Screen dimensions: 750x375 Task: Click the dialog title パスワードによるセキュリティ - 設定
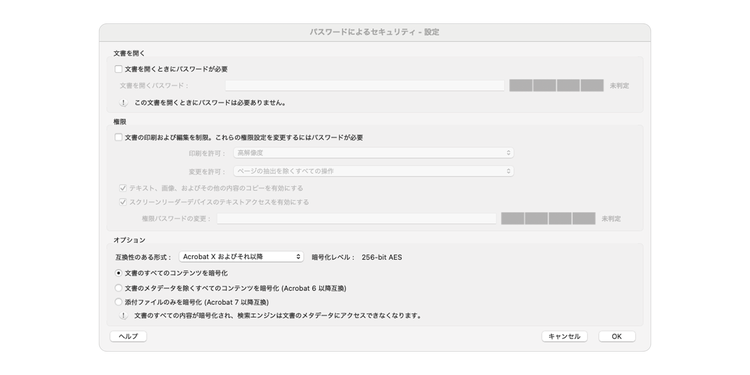tap(375, 32)
